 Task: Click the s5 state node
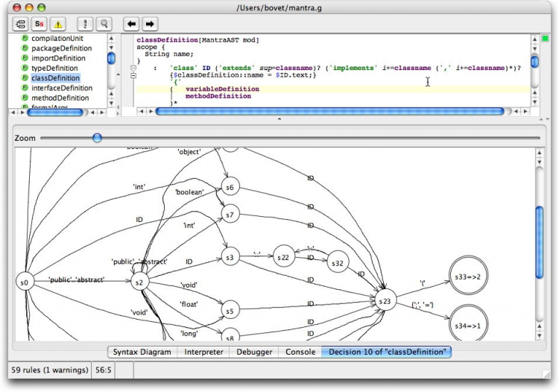pos(230,311)
